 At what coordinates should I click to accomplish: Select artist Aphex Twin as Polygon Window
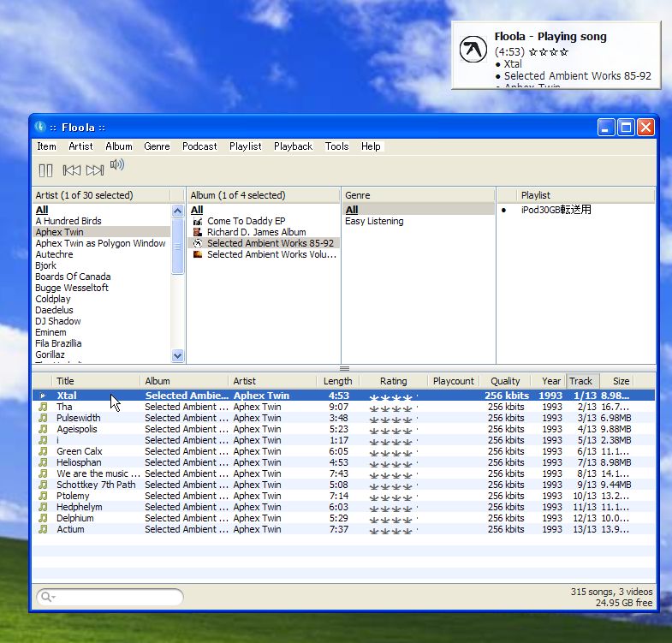100,243
